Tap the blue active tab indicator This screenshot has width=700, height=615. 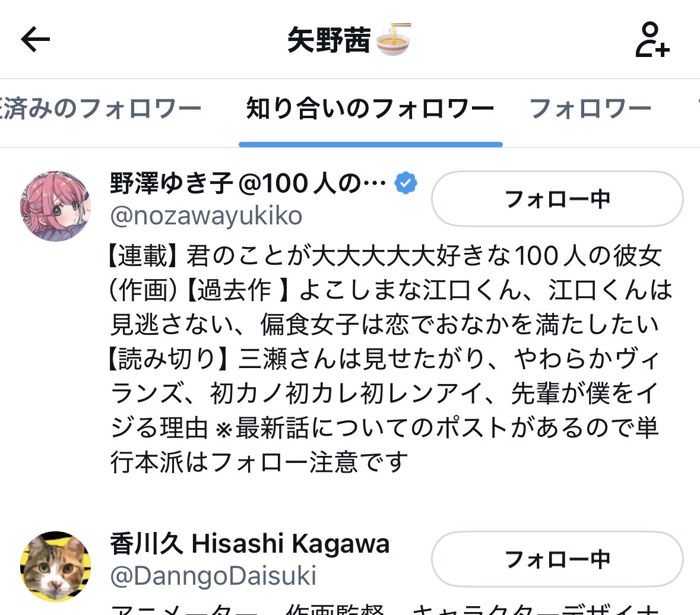[x=370, y=144]
